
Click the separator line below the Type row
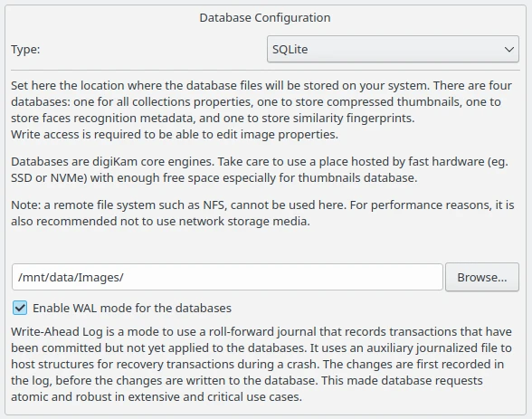pyautogui.click(x=265, y=71)
